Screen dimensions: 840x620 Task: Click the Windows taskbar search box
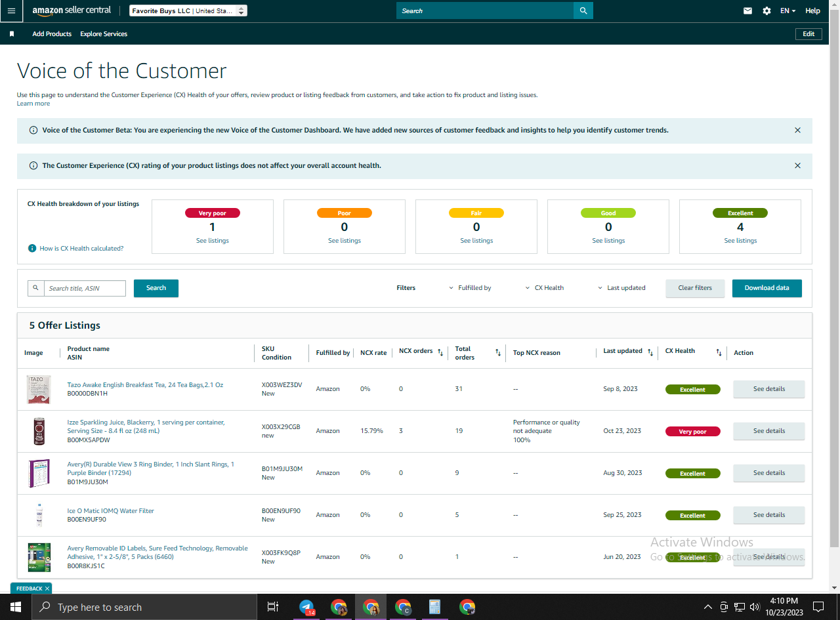[144, 607]
